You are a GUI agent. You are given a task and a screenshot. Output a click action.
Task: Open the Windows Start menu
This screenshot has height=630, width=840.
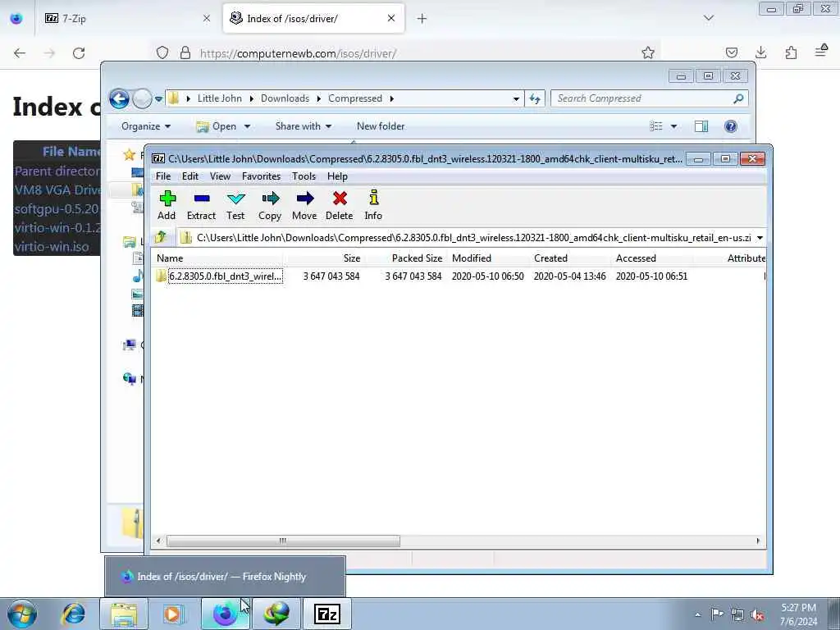(22, 614)
